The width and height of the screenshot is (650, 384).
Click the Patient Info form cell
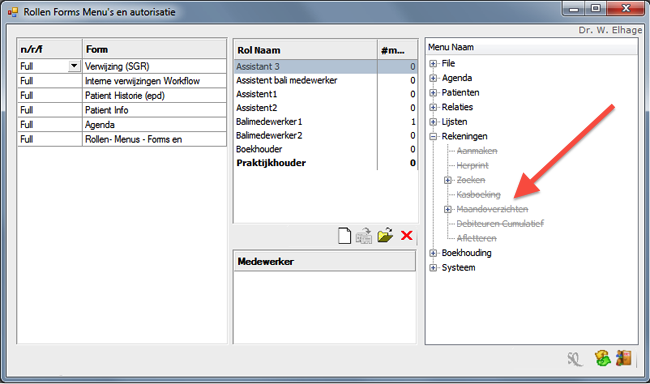coord(155,110)
